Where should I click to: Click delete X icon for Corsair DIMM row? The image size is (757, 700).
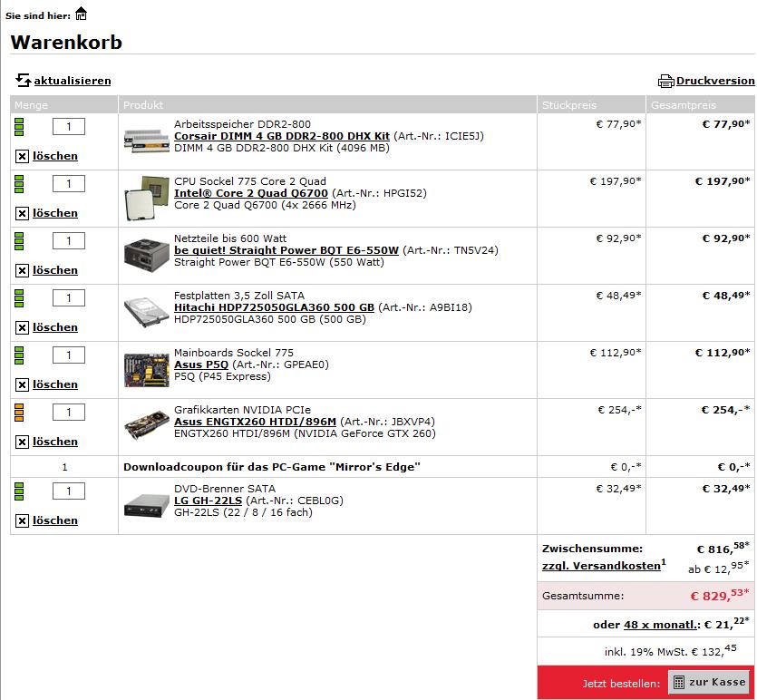(22, 157)
